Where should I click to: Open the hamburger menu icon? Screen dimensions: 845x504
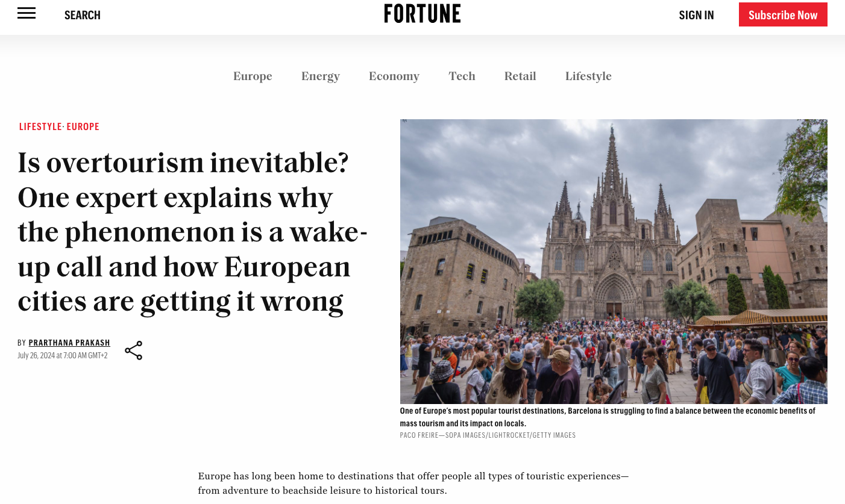click(x=27, y=13)
